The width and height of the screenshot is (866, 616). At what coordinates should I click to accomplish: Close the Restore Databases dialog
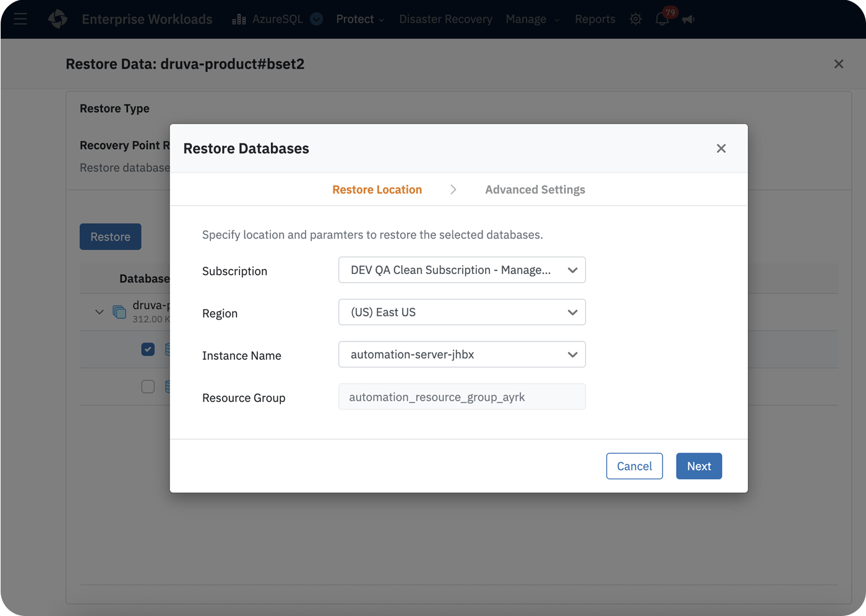(721, 148)
